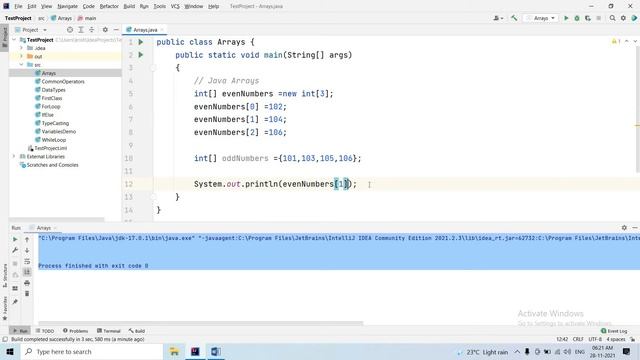Screen dimensions: 640x360
Task: Click UTF-8 encoding in status bar
Action: click(595, 339)
